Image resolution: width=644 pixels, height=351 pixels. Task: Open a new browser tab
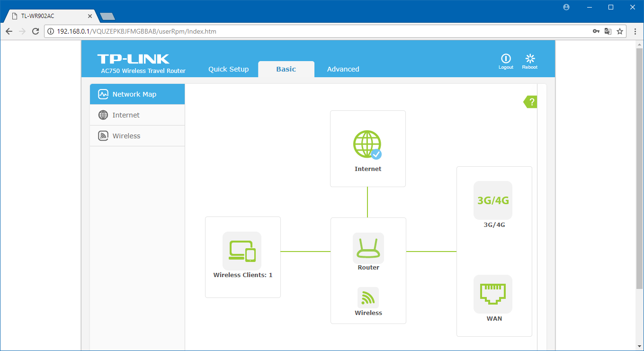(x=107, y=17)
